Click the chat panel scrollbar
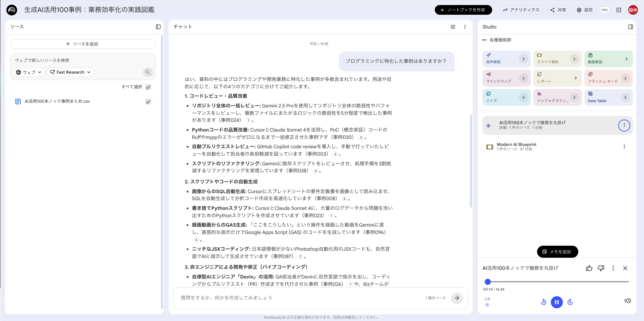The width and height of the screenshot is (644, 321). click(x=471, y=161)
